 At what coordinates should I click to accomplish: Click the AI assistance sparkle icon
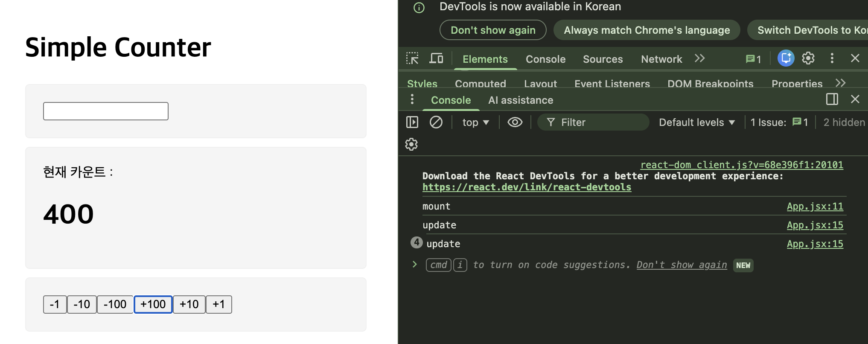click(786, 58)
